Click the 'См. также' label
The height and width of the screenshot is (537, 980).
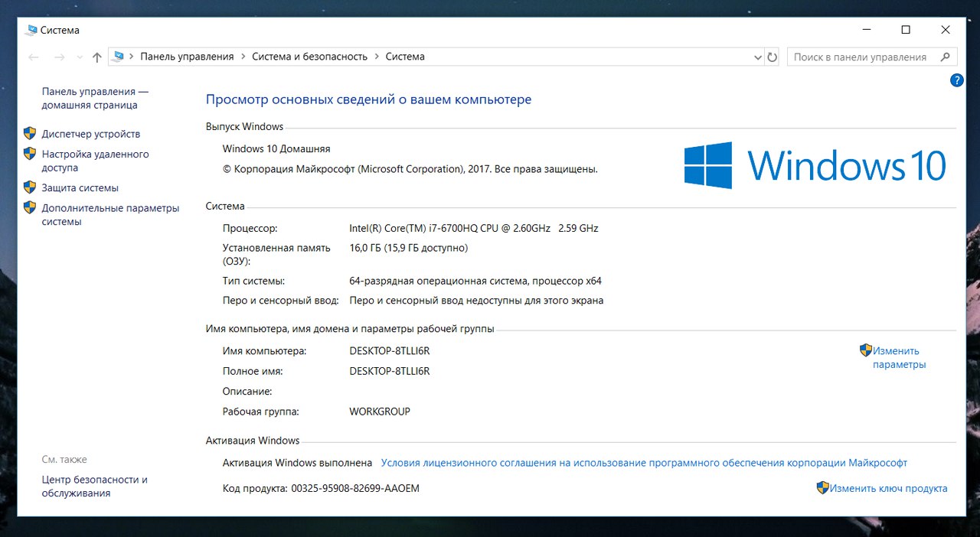(x=64, y=460)
